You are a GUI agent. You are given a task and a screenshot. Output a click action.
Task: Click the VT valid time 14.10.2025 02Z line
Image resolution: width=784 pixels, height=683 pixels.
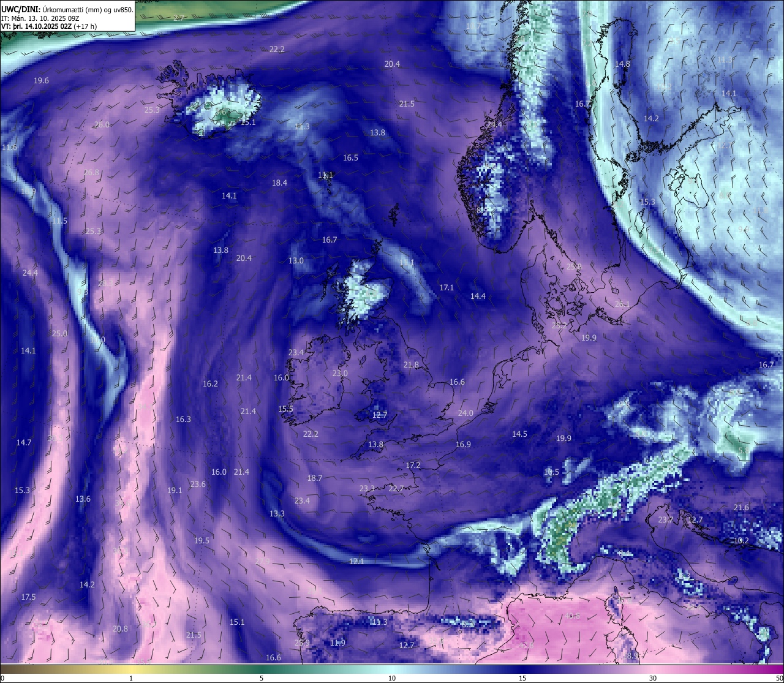pos(49,26)
